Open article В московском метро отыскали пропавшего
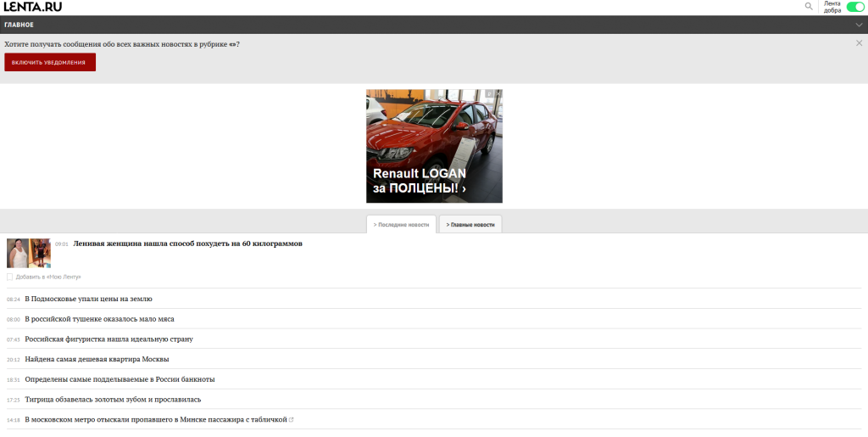 tap(156, 420)
